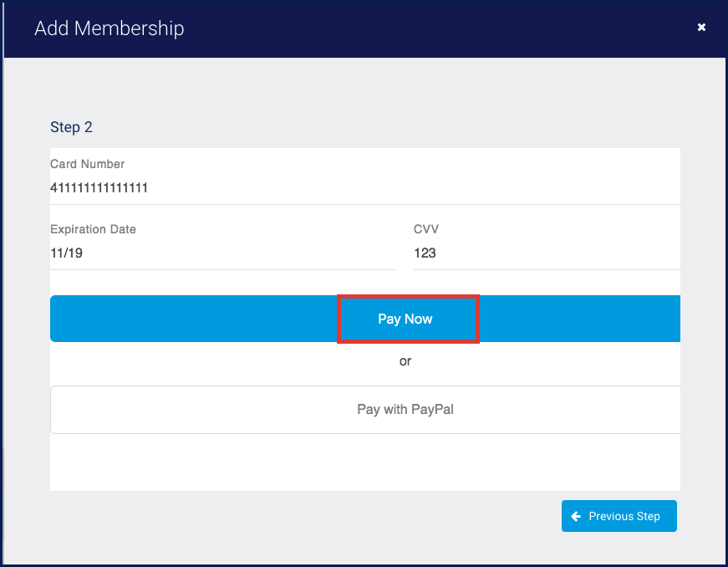728x567 pixels.
Task: Click empty white area below PayPal button
Action: pyautogui.click(x=365, y=462)
